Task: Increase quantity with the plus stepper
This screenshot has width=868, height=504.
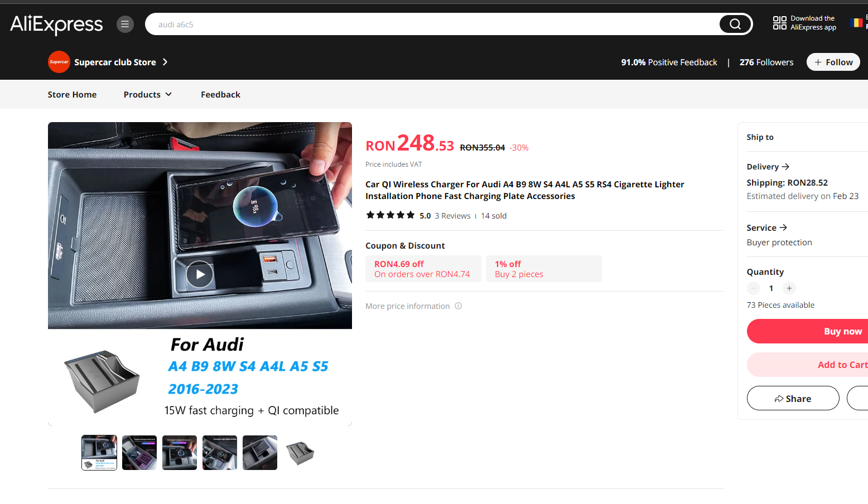Action: point(789,288)
